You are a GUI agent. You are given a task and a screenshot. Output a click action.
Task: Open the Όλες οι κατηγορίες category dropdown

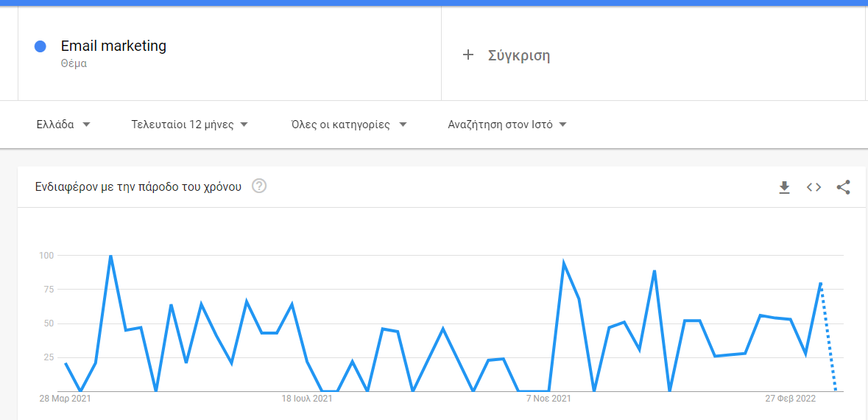[349, 125]
